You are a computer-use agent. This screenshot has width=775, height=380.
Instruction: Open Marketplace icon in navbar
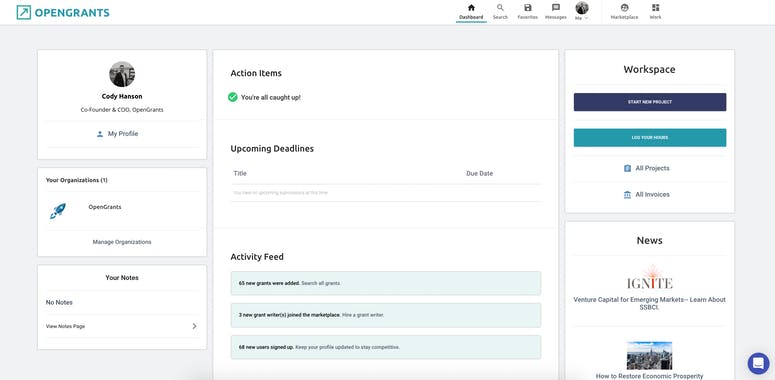[x=624, y=7]
